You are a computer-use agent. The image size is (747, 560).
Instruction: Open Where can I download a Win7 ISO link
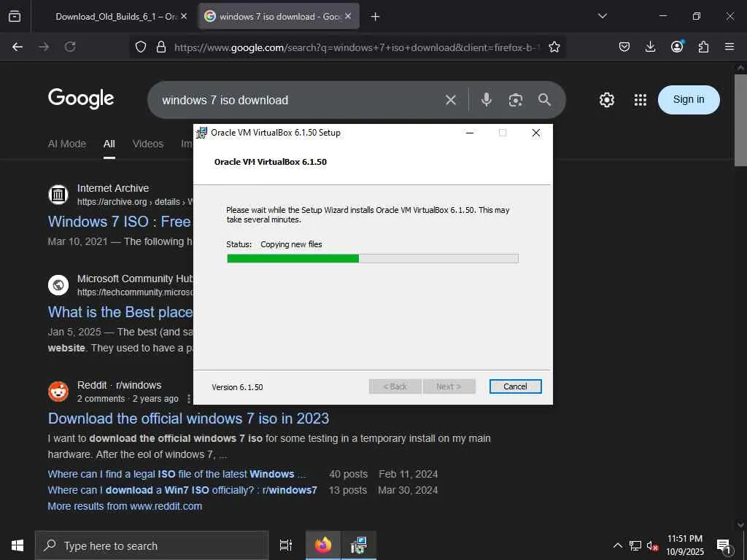coord(182,490)
